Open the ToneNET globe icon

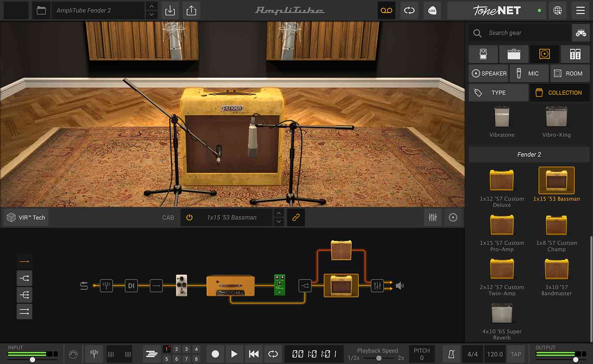tap(558, 11)
